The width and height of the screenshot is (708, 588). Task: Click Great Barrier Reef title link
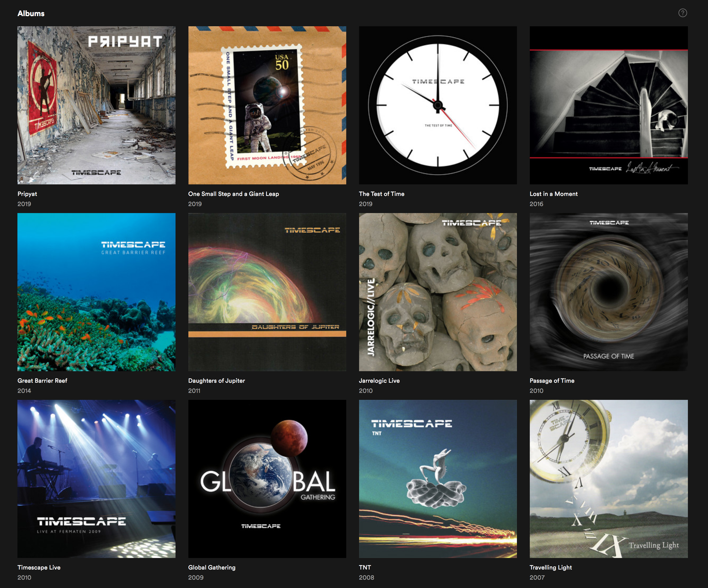(43, 381)
